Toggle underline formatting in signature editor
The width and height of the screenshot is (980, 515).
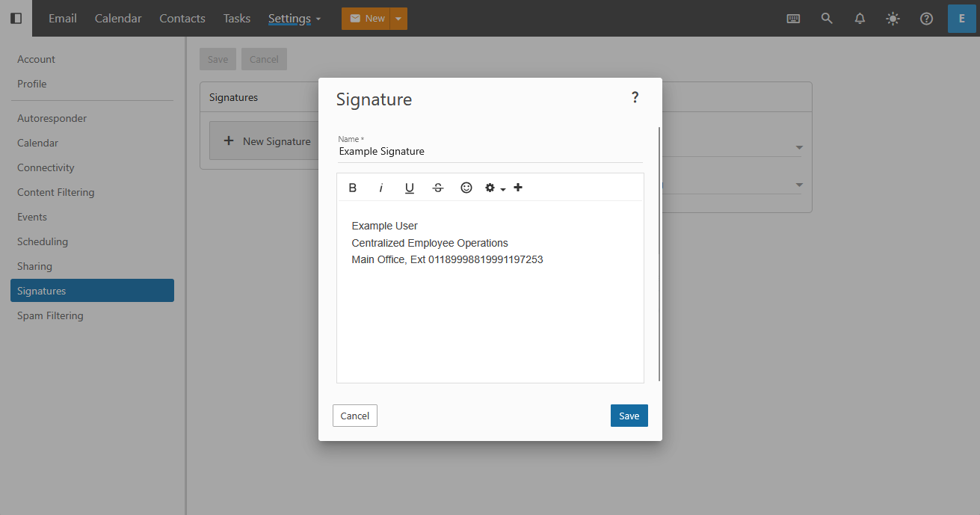[410, 188]
